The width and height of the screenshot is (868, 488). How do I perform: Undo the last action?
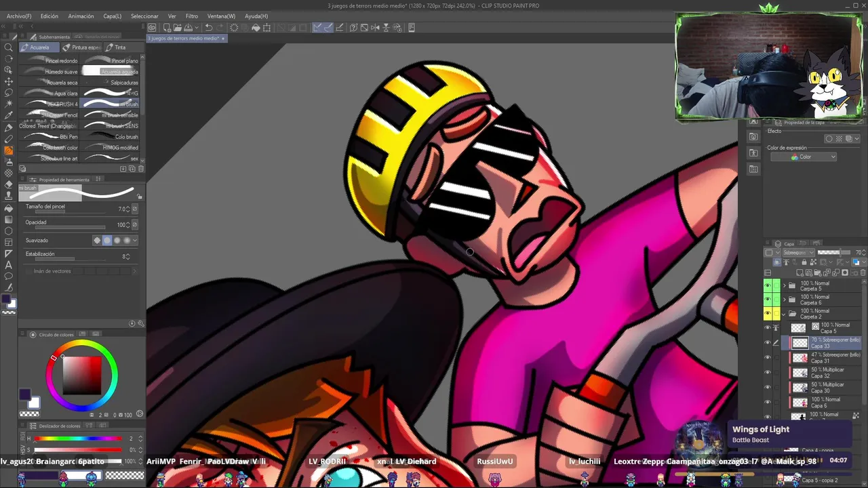(209, 28)
